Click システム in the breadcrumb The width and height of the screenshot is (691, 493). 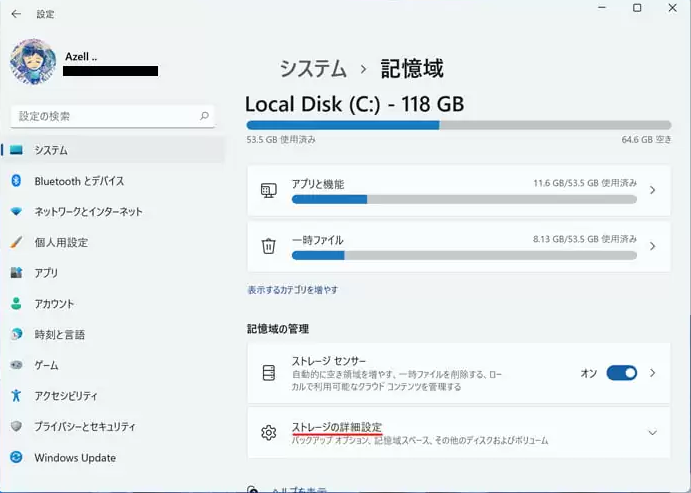click(x=312, y=69)
